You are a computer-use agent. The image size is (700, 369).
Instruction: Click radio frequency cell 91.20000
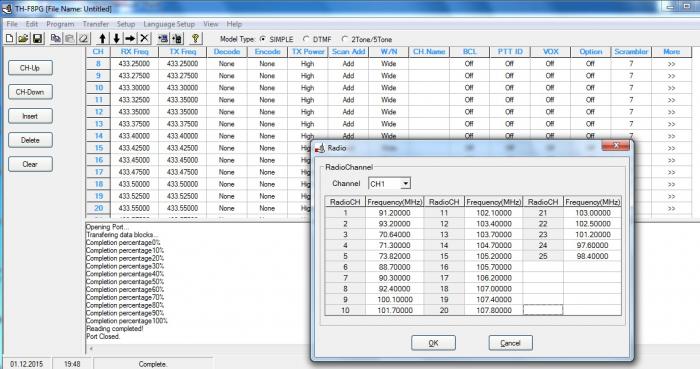coord(395,213)
